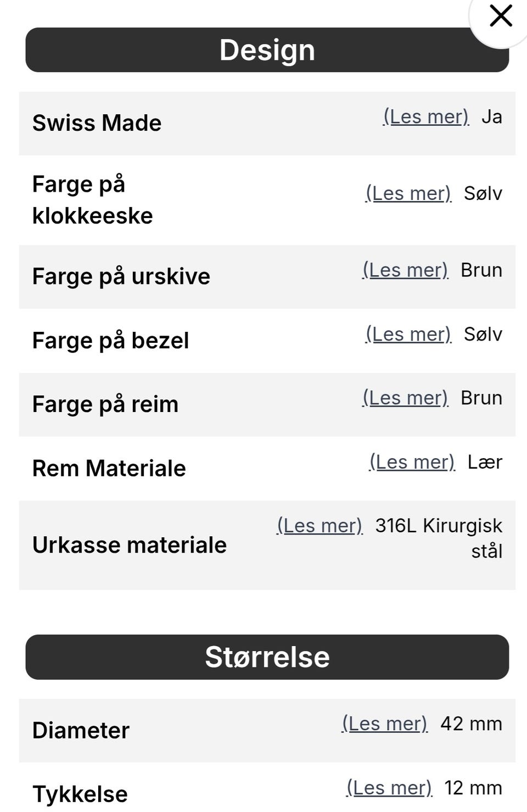This screenshot has width=527, height=812.
Task: Click the 'Urkasse materiale' row label
Action: tap(130, 545)
